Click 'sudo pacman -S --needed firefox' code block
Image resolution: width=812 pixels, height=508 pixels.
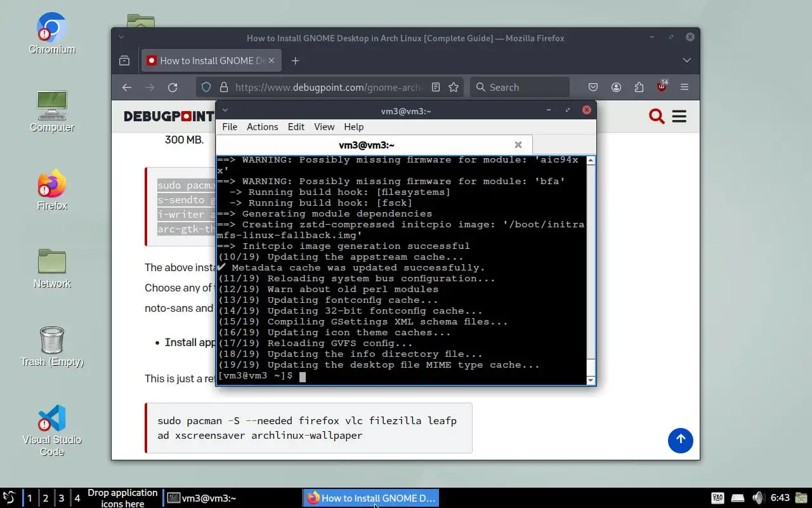tap(309, 428)
